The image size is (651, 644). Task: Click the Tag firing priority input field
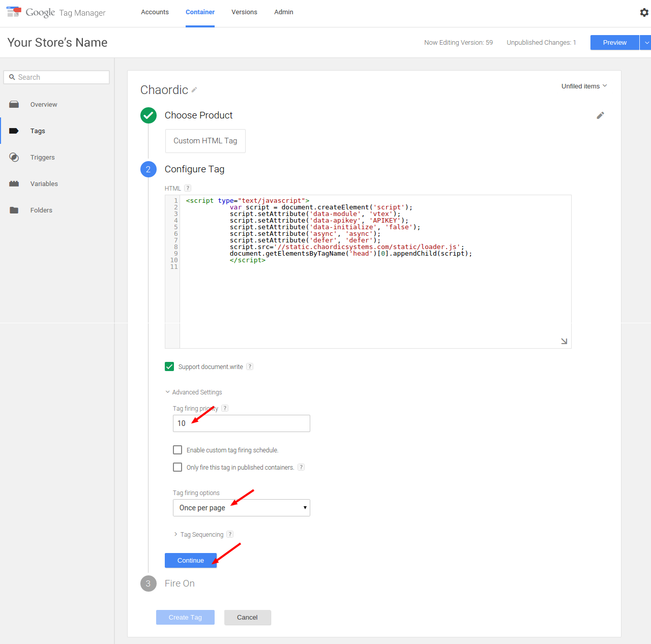(242, 423)
